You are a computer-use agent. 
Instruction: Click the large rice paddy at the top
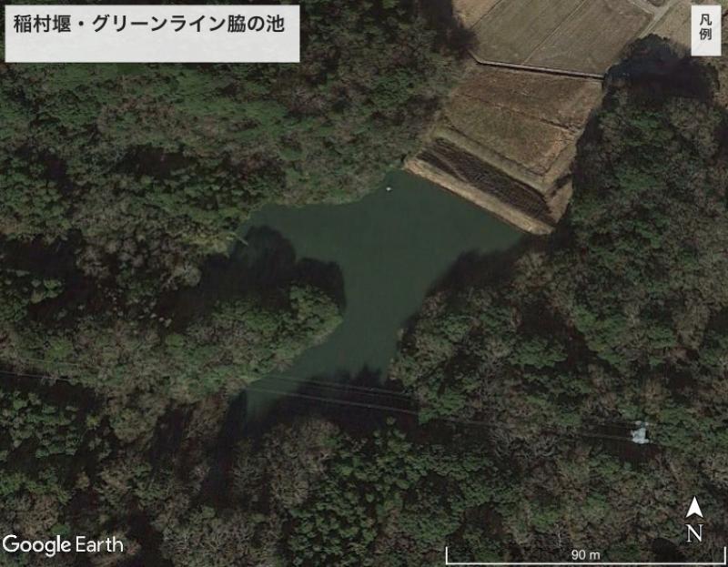coord(561,35)
